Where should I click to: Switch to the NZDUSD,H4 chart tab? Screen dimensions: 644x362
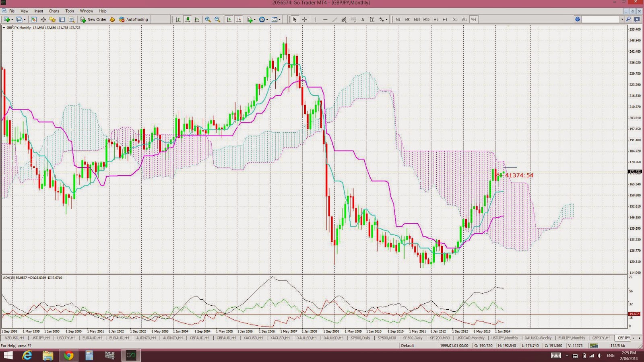pos(14,338)
